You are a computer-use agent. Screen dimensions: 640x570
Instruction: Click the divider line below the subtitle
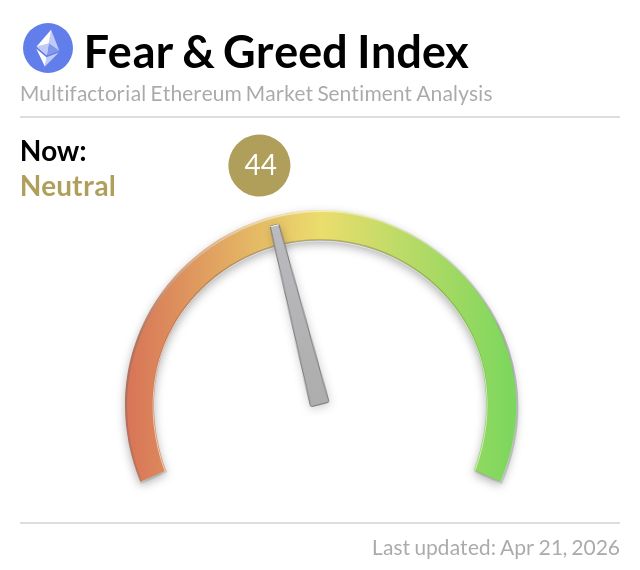tap(320, 117)
